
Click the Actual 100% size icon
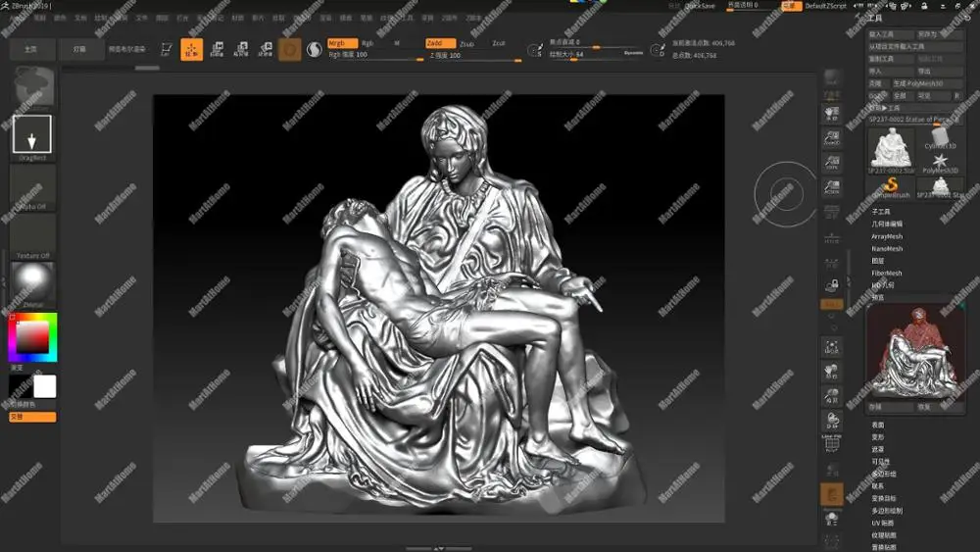(x=832, y=163)
